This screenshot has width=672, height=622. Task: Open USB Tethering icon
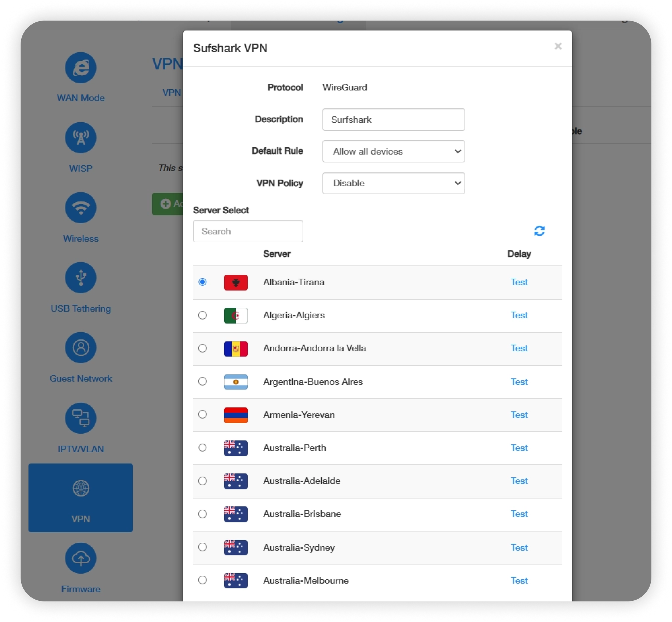tap(81, 278)
